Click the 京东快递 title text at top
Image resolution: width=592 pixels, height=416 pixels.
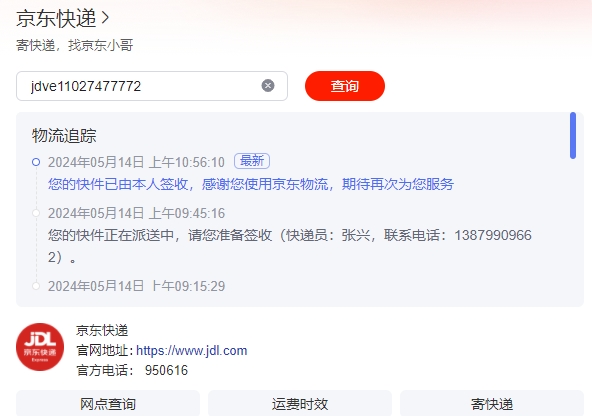click(x=56, y=18)
